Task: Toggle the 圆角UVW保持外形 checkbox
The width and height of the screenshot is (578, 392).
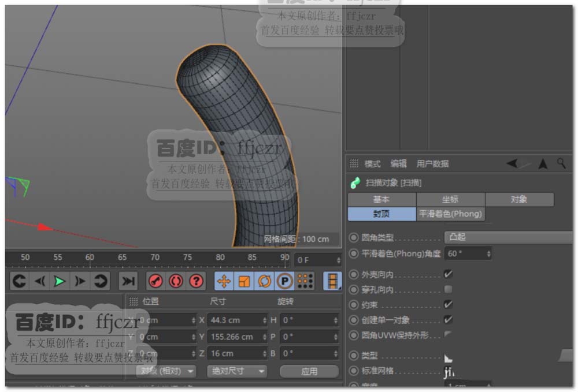Action: tap(449, 335)
